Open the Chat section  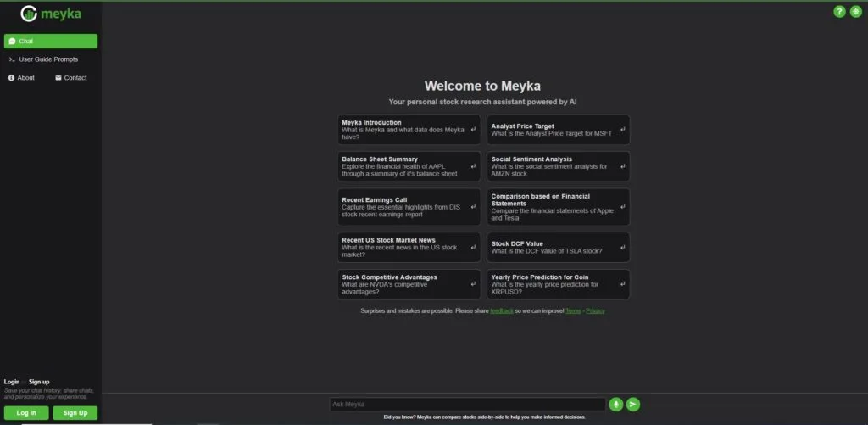pyautogui.click(x=50, y=41)
